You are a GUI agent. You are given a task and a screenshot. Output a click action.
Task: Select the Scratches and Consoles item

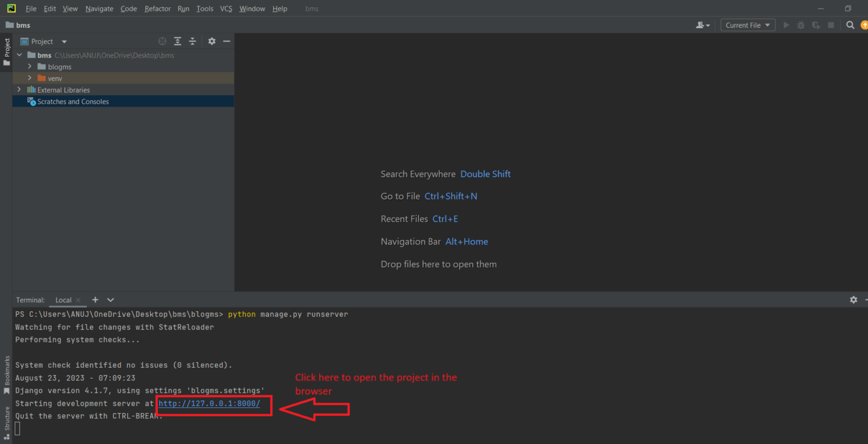click(x=73, y=101)
